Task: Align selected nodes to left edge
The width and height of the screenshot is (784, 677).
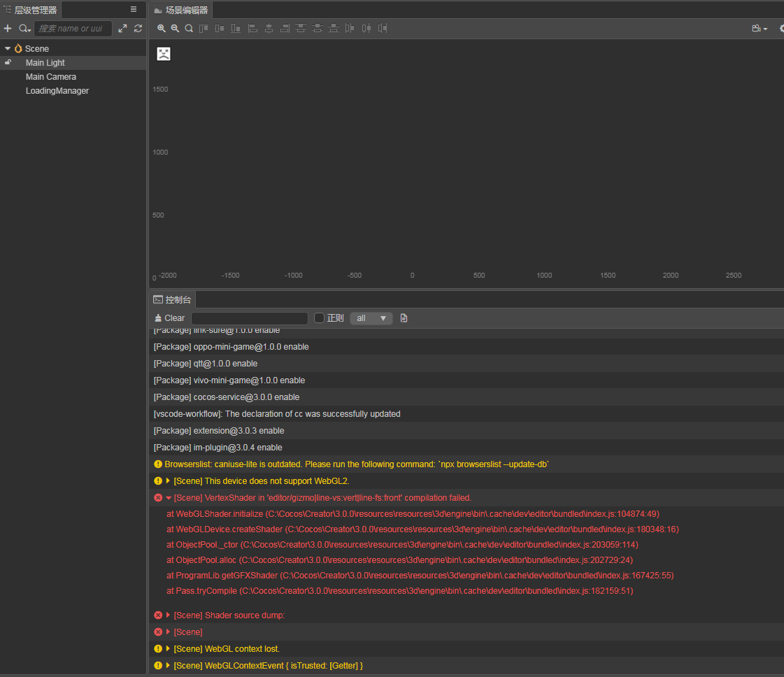Action: [252, 29]
